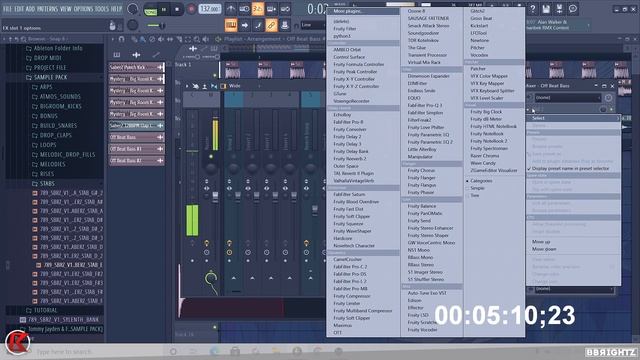Select Fruity Delay 3 plugin
640x360 pixels.
point(347,144)
